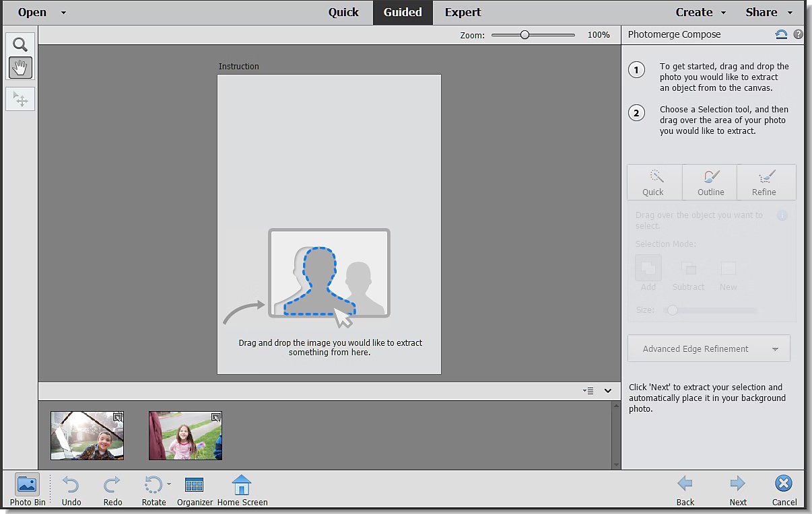The height and width of the screenshot is (514, 812).
Task: Open the Create menu
Action: pos(700,12)
